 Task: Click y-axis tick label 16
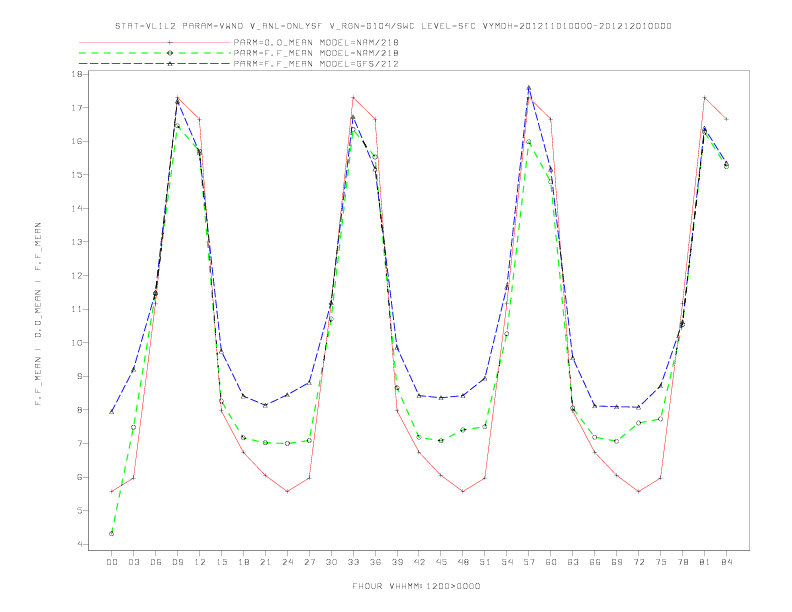[77, 141]
